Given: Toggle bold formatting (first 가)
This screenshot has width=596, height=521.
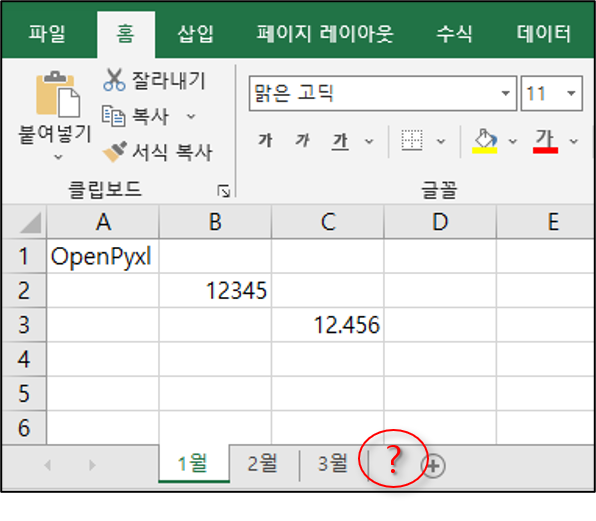Looking at the screenshot, I should pos(265,141).
